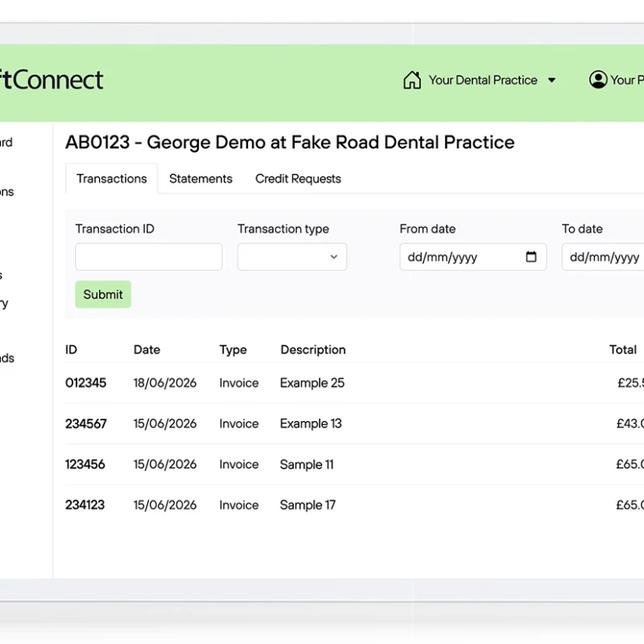Focus the Transaction ID input field

(149, 257)
